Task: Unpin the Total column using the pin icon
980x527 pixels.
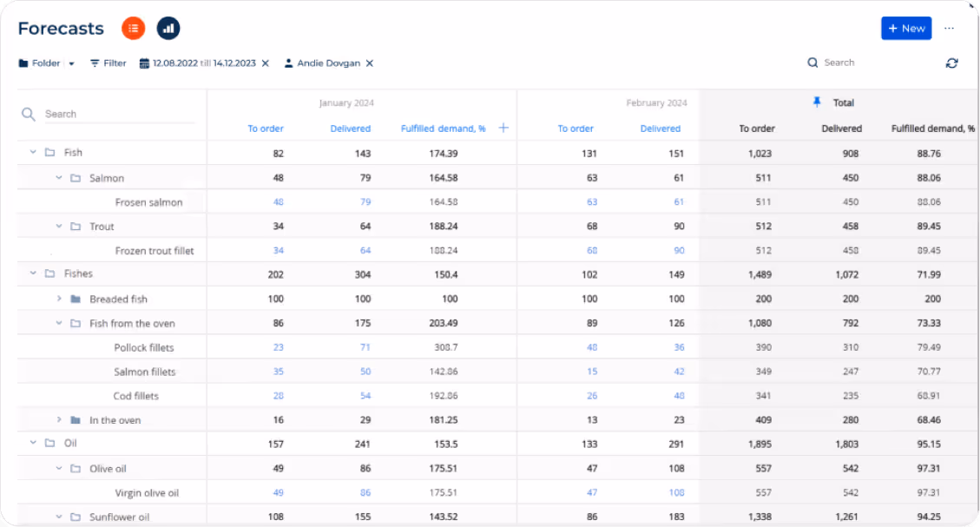Action: 817,102
